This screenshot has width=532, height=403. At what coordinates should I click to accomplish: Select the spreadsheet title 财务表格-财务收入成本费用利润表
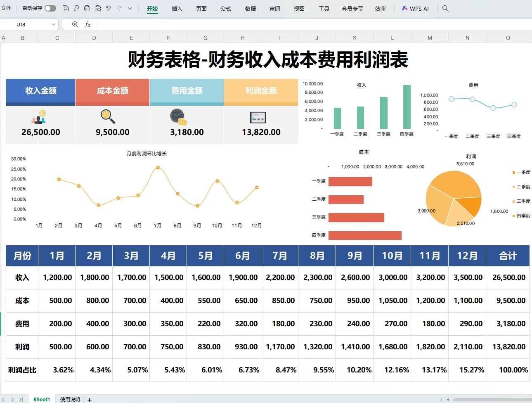point(268,59)
